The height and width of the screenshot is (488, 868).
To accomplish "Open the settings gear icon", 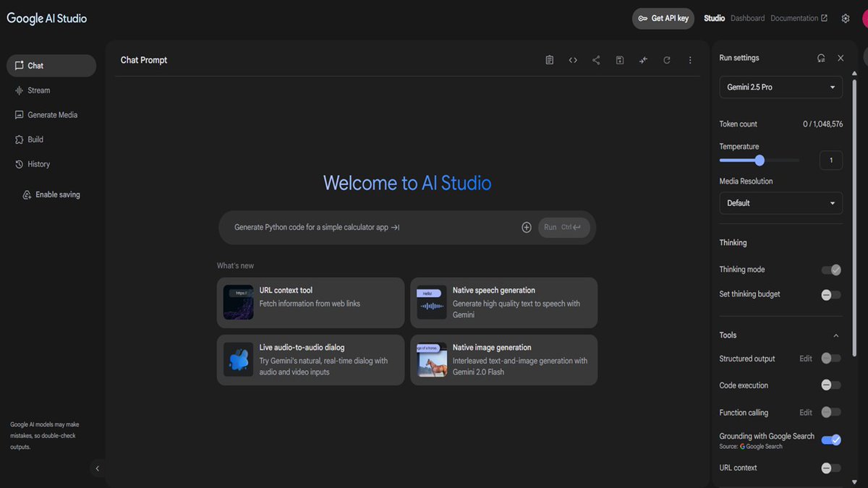I will [x=846, y=18].
